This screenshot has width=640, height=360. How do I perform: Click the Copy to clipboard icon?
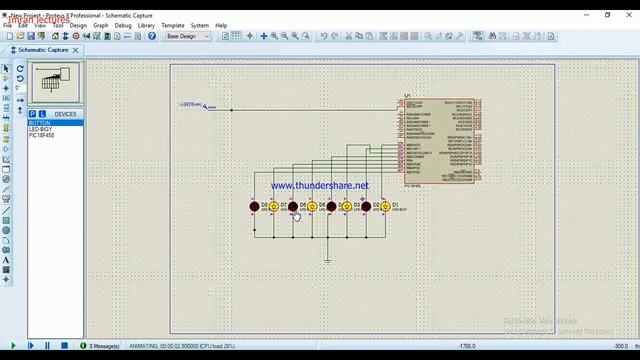pyautogui.click(x=359, y=36)
